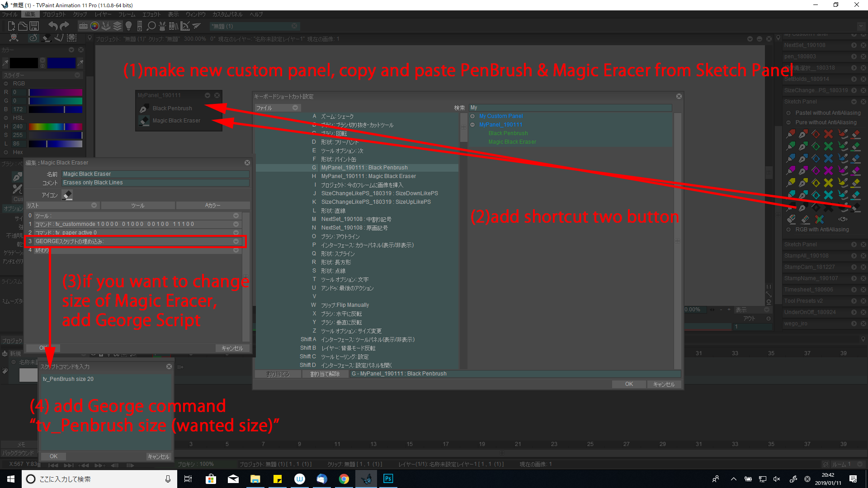Select Magic Black Eraser in shortcut tree
This screenshot has width=868, height=488.
click(512, 142)
